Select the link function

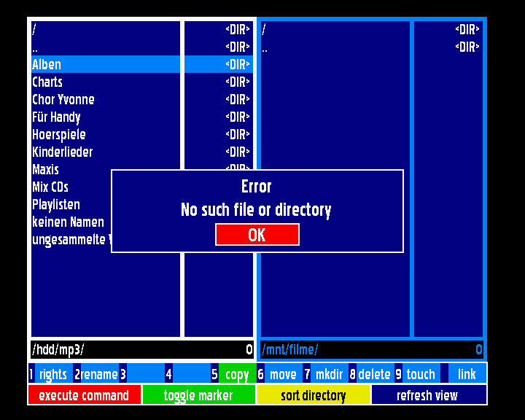click(x=467, y=374)
